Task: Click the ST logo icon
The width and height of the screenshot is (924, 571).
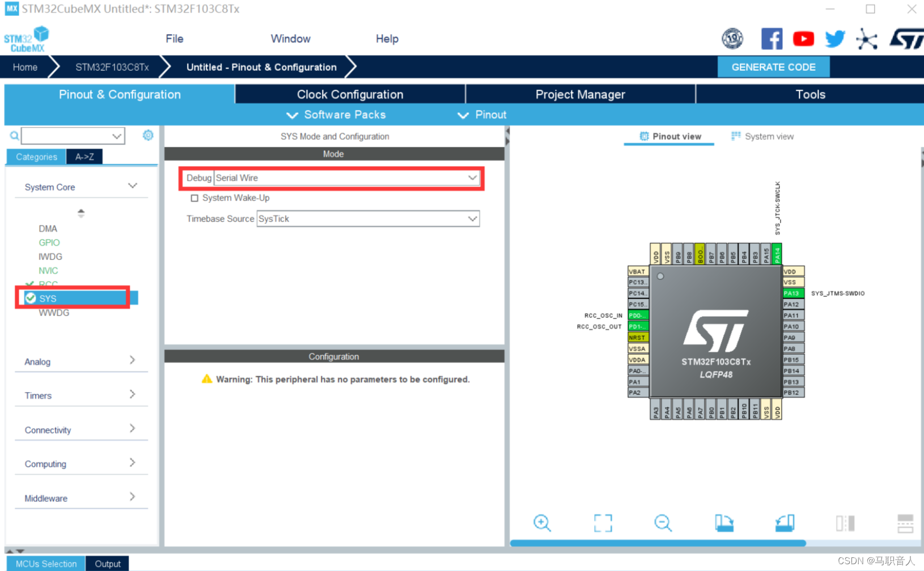Action: click(906, 39)
